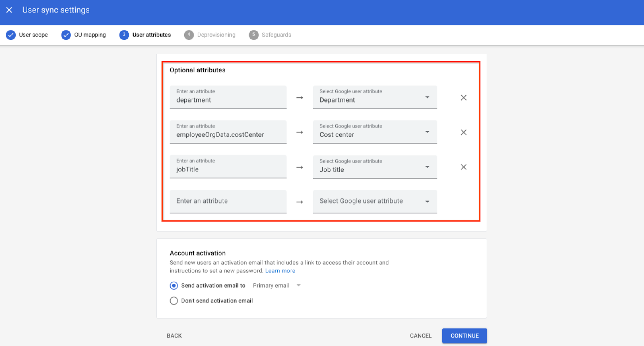Select Don't send activation email option

point(174,301)
